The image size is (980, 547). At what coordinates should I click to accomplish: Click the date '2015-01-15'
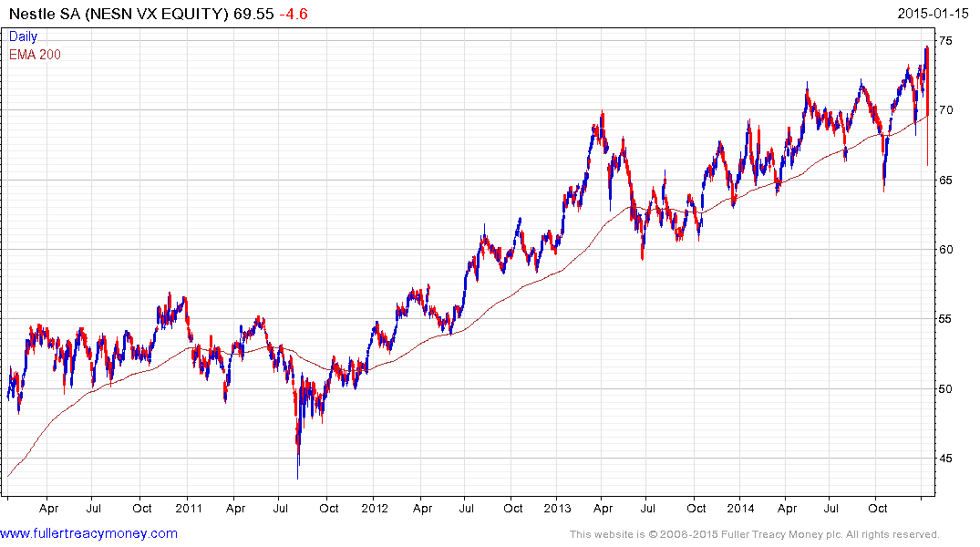coord(933,14)
